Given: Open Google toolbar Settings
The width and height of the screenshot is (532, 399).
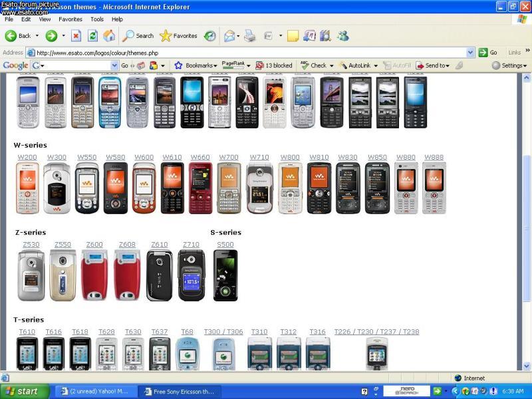Looking at the screenshot, I should tap(509, 65).
